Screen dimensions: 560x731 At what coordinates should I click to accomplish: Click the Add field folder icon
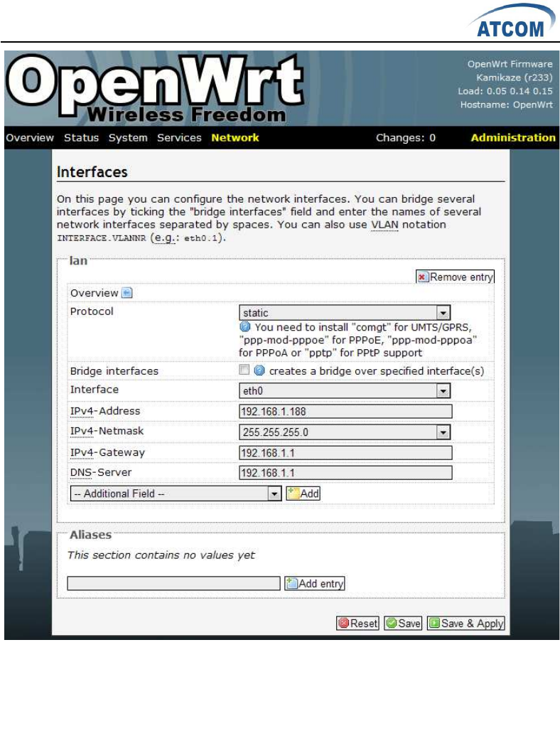coord(293,493)
